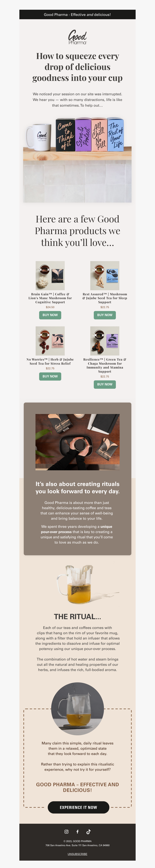155x868 pixels.
Task: Click Buy Now under Brain Gain coffee
Action: point(50,315)
